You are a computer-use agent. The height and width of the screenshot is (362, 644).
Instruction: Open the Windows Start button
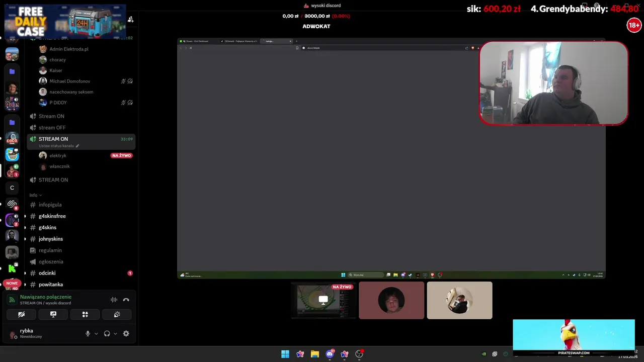point(285,354)
